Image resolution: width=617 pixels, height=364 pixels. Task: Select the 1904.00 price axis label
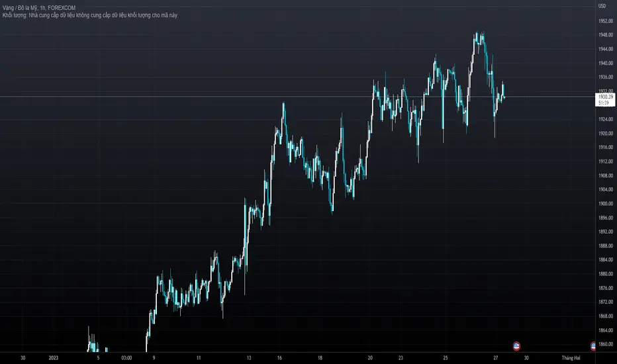point(606,189)
